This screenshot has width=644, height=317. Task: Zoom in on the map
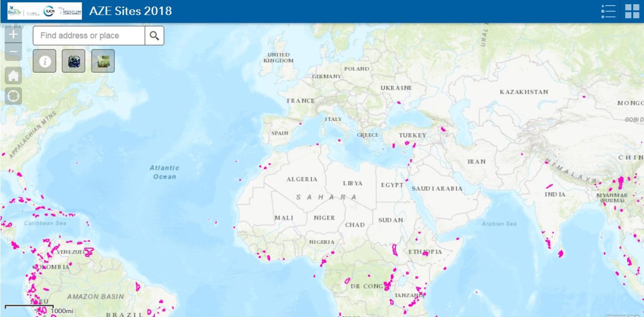pyautogui.click(x=13, y=35)
